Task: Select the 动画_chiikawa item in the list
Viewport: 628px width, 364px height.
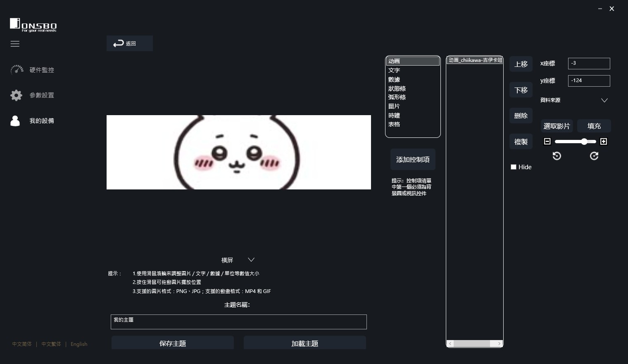Action: (475, 60)
